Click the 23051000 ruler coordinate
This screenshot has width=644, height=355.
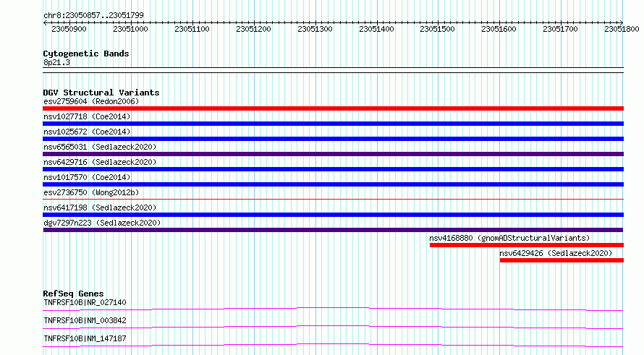pyautogui.click(x=130, y=29)
